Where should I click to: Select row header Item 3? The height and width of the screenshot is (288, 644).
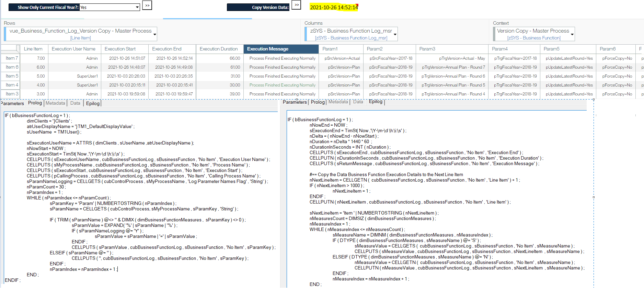pyautogui.click(x=11, y=94)
